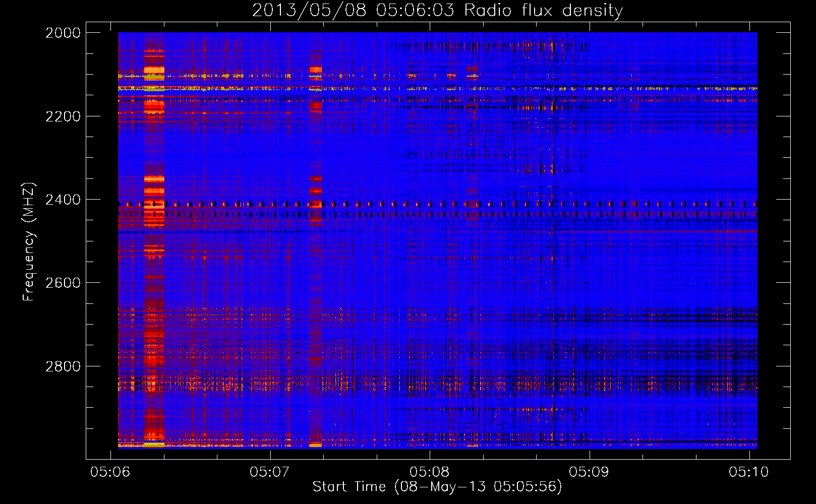This screenshot has height=504, width=816.
Task: Click the 05:06 time tick label
Action: pos(110,472)
